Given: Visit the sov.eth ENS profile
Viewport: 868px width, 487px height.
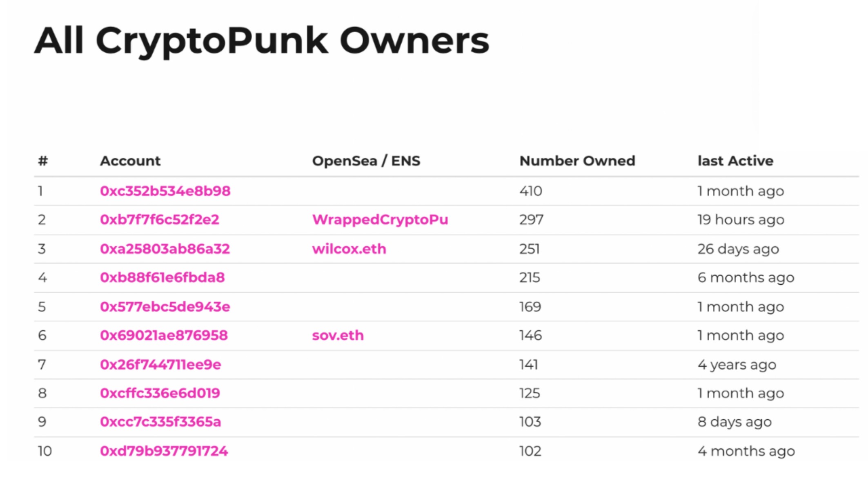Looking at the screenshot, I should (337, 336).
